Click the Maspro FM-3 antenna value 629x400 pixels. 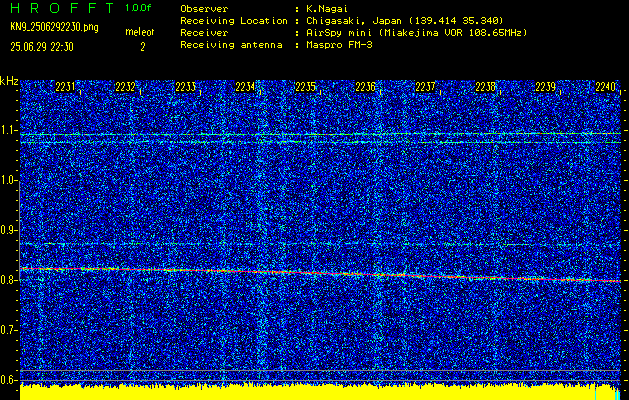point(339,45)
